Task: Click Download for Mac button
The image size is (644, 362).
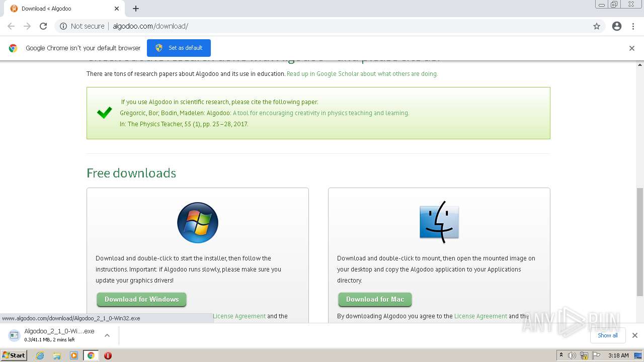Action: pos(375,299)
